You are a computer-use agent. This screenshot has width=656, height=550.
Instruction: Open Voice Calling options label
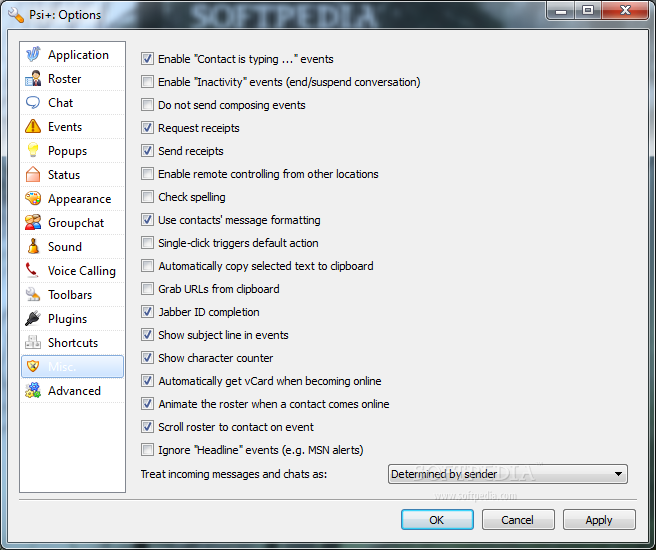pos(82,271)
